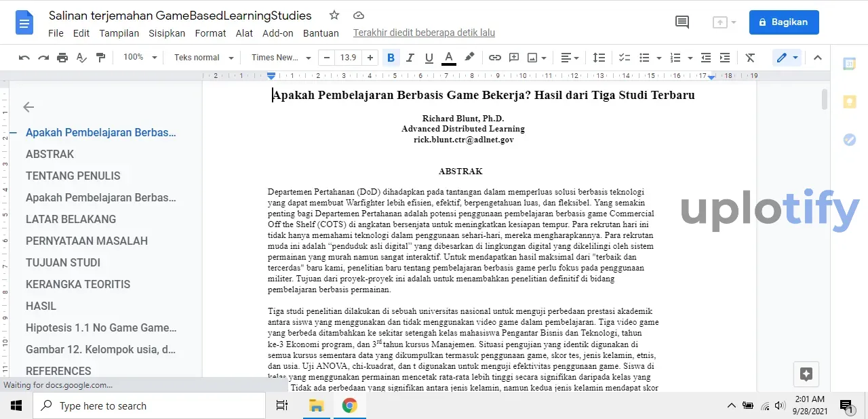Go to PERNYATAAN MASALAH outline heading
Image resolution: width=868 pixels, height=419 pixels.
click(87, 241)
